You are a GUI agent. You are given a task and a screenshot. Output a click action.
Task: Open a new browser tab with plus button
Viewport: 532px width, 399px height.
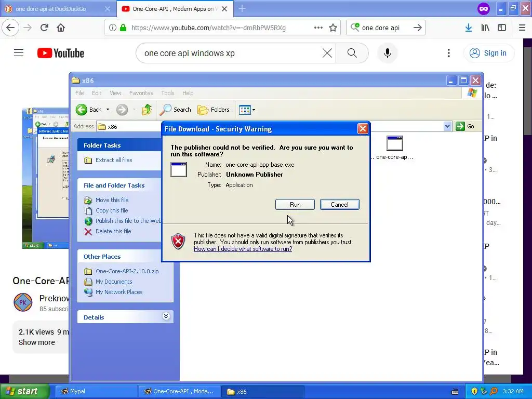click(x=242, y=9)
